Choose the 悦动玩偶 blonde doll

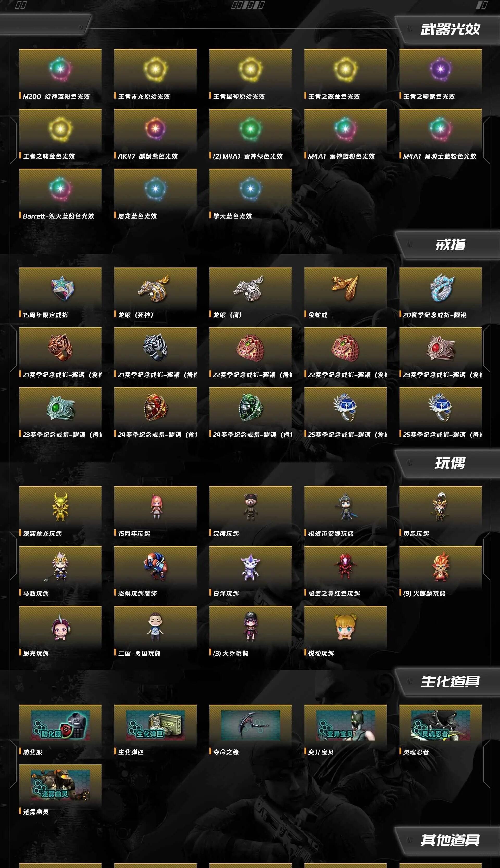345,627
